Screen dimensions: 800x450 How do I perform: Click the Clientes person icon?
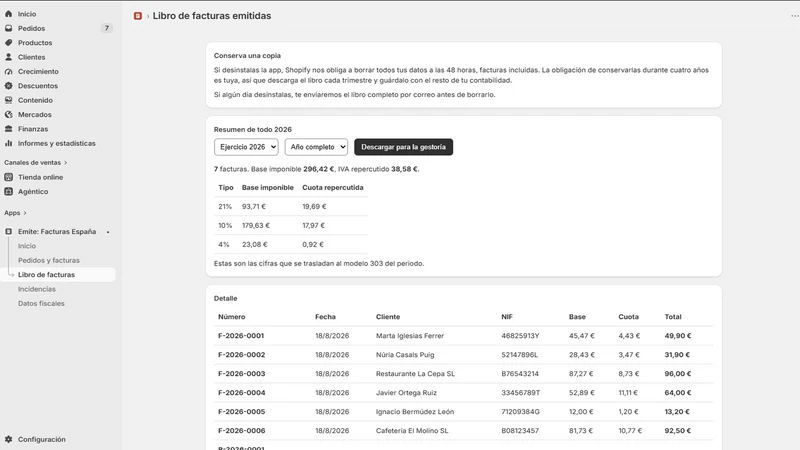[9, 57]
